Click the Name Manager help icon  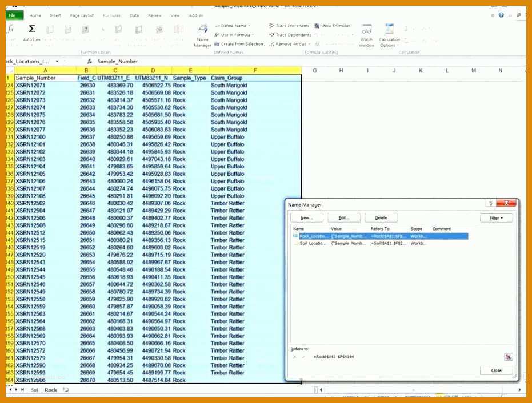pos(491,203)
